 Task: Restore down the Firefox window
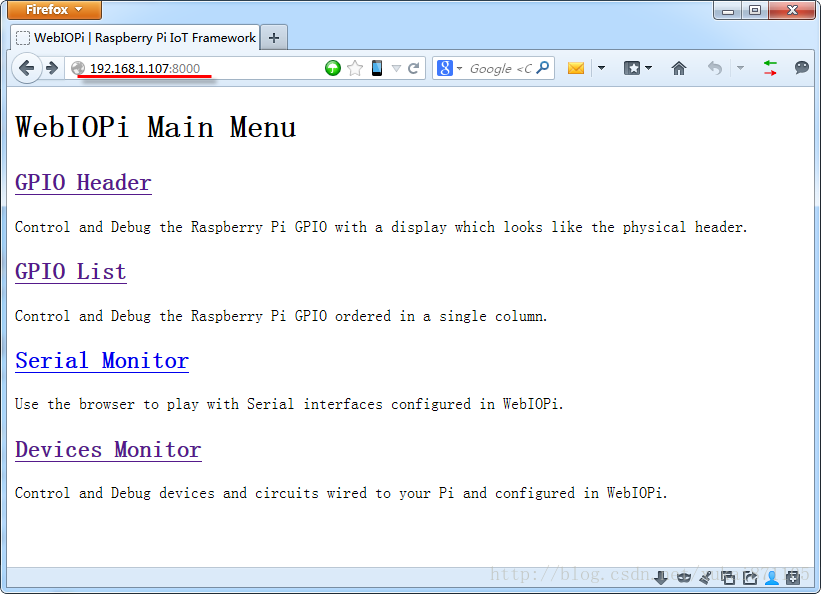click(755, 10)
